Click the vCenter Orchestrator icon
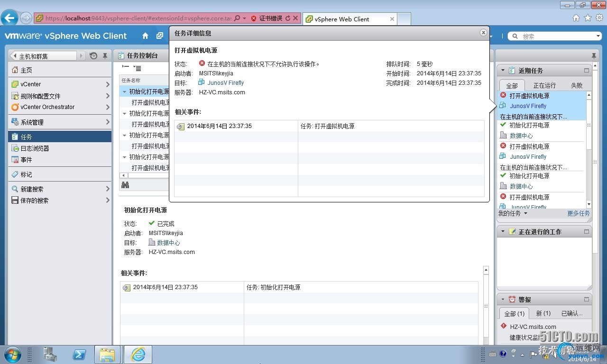Image resolution: width=607 pixels, height=364 pixels. (15, 107)
